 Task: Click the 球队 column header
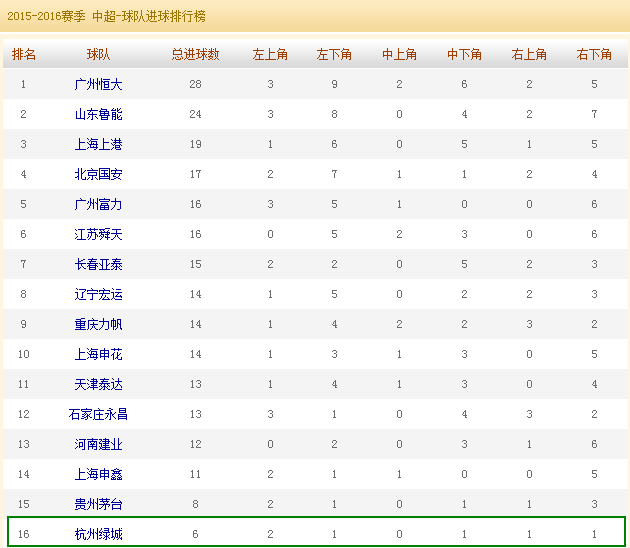tap(98, 54)
